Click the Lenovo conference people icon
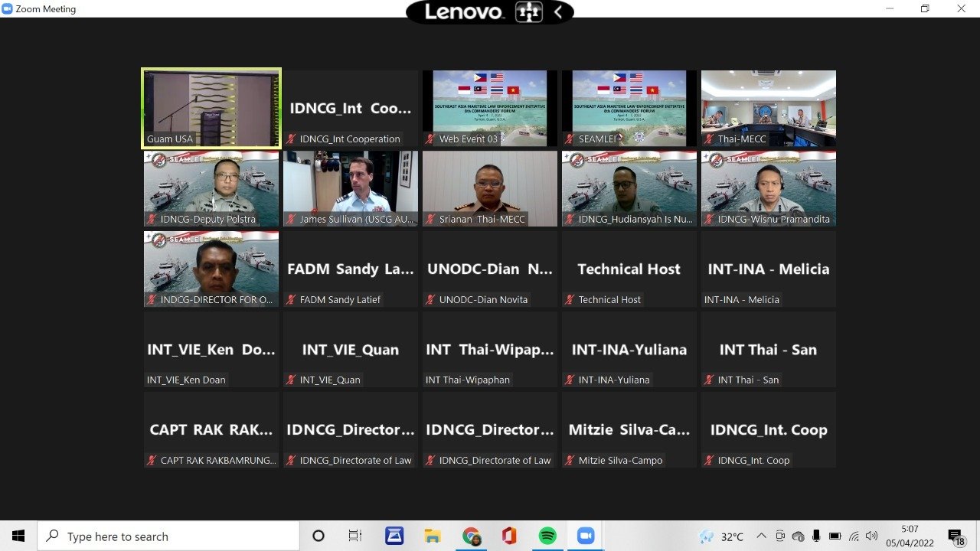980x551 pixels. point(529,12)
